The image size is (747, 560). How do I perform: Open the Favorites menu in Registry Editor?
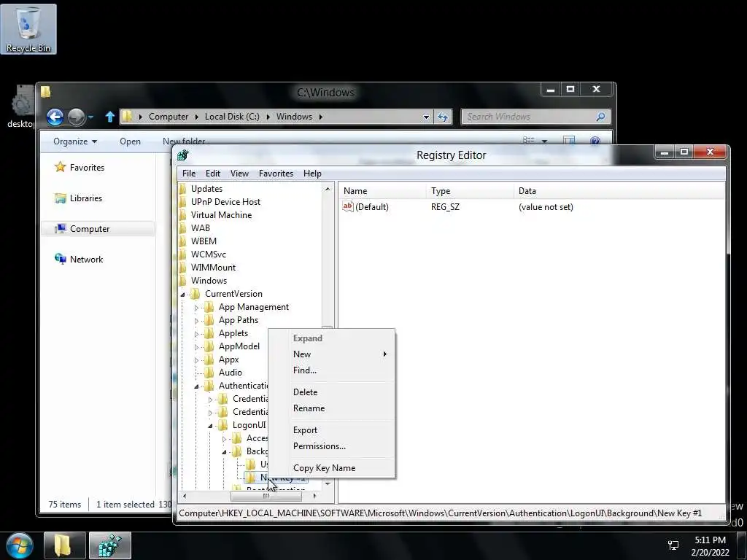[276, 174]
